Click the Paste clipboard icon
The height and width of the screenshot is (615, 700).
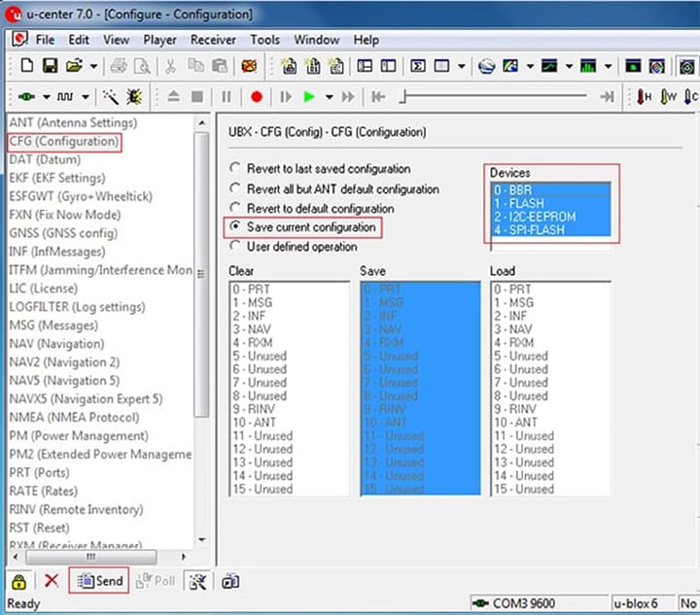pyautogui.click(x=220, y=66)
